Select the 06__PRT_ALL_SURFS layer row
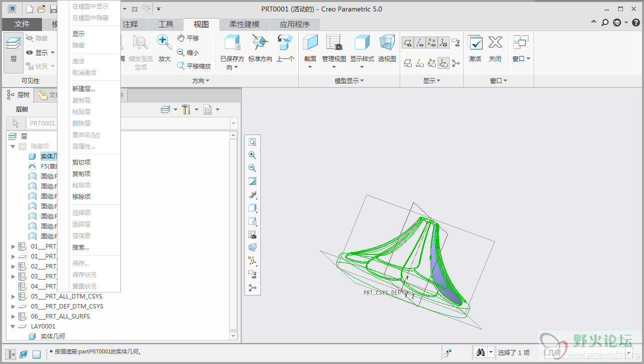 coord(60,316)
